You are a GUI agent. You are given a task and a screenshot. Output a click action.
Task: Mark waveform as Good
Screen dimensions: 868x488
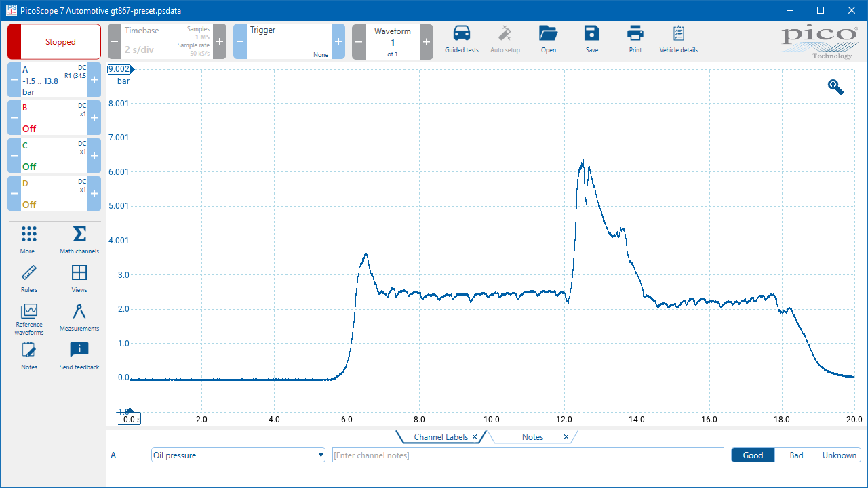pos(753,455)
